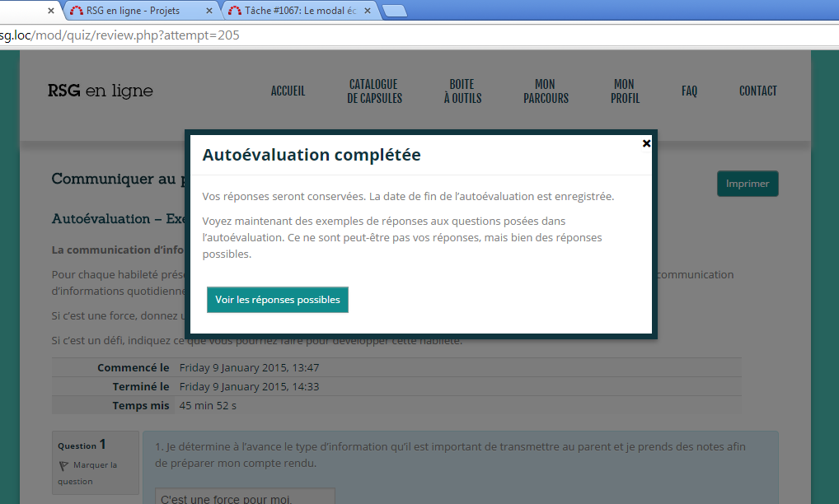The width and height of the screenshot is (839, 504).
Task: Visit the FAQ page
Action: pos(689,91)
